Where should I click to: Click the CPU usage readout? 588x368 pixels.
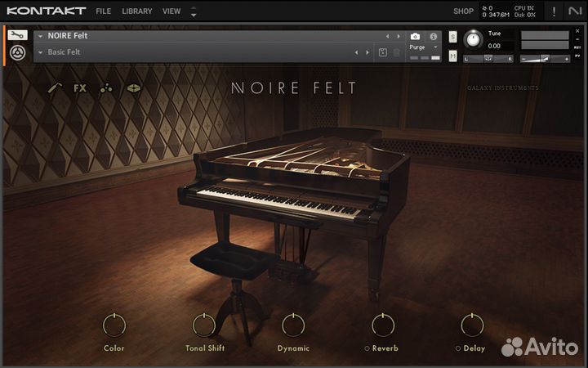point(524,8)
